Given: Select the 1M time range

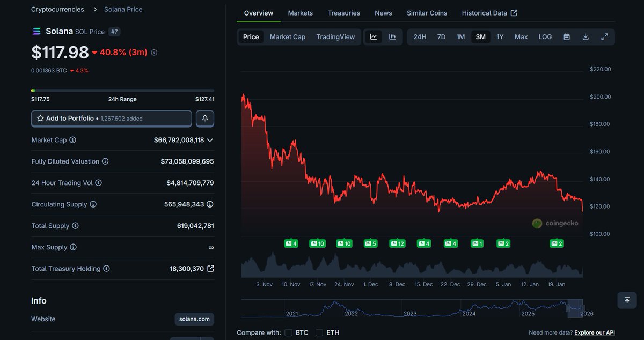Looking at the screenshot, I should coord(460,37).
